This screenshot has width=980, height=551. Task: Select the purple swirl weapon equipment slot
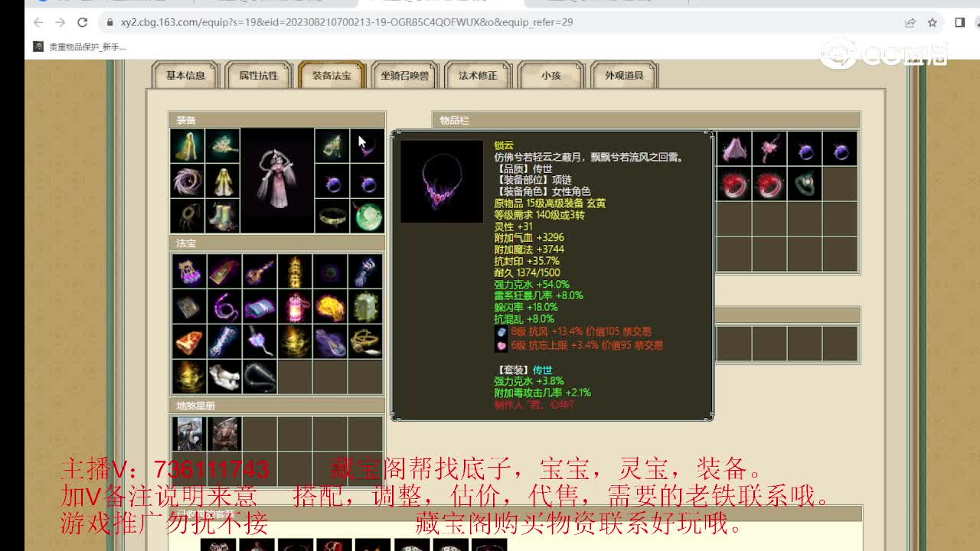pyautogui.click(x=187, y=181)
